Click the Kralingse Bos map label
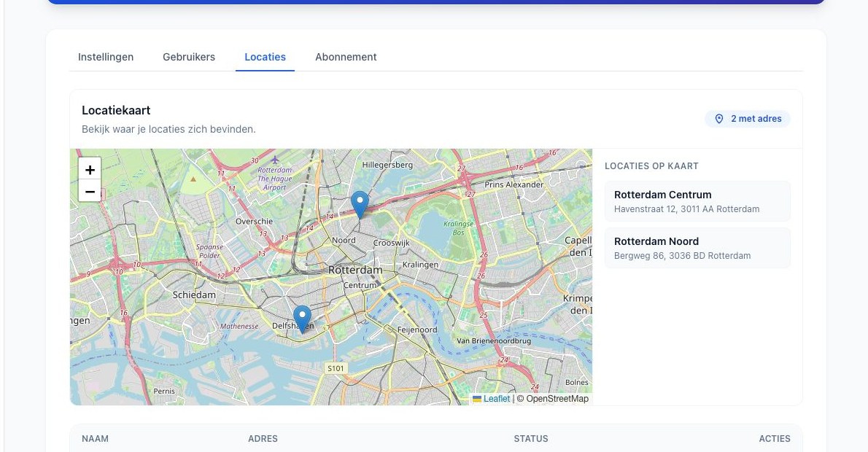This screenshot has width=868, height=452. click(458, 228)
